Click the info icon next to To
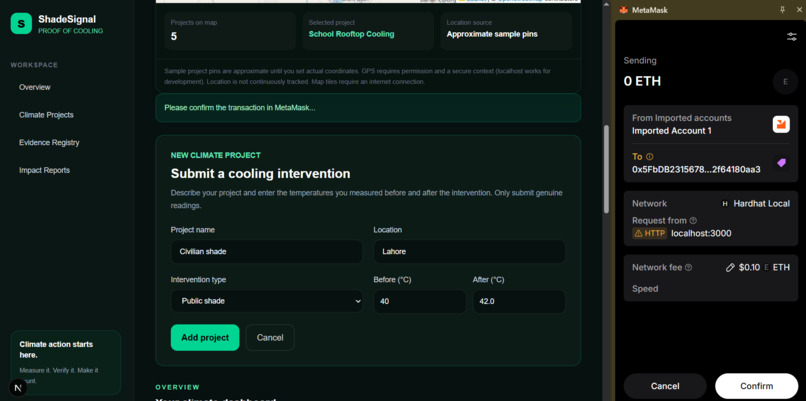 [x=650, y=157]
